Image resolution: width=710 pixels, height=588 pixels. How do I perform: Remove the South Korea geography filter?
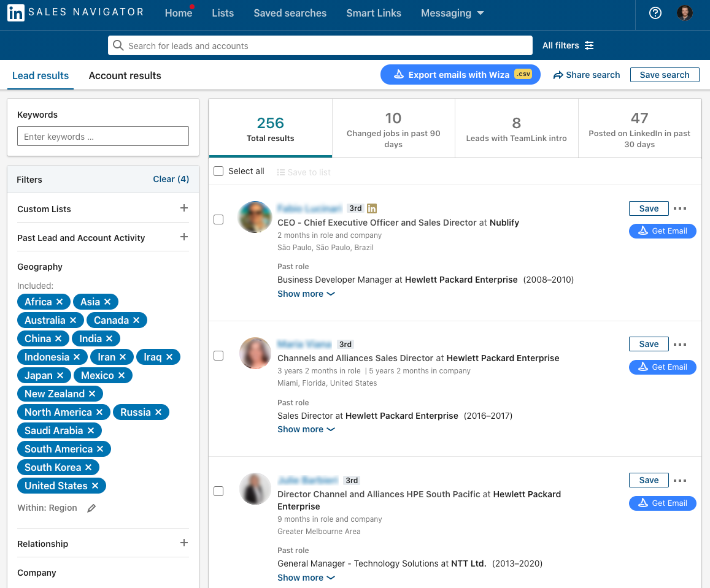coord(88,467)
